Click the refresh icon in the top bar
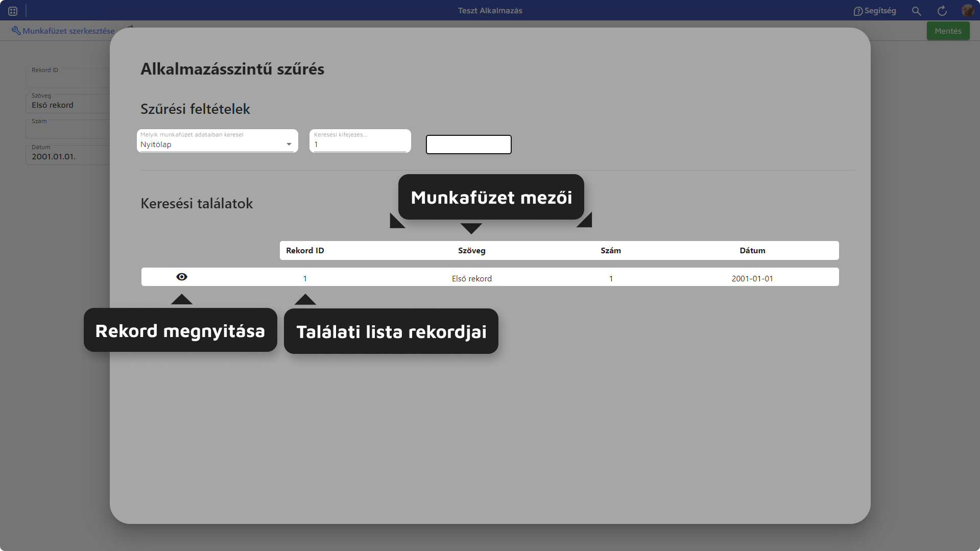 pyautogui.click(x=942, y=11)
